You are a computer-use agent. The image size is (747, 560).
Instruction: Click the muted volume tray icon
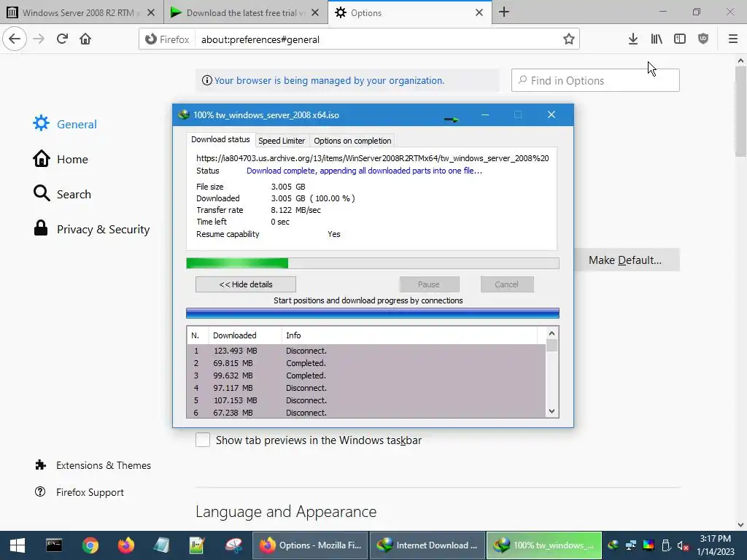[683, 545]
